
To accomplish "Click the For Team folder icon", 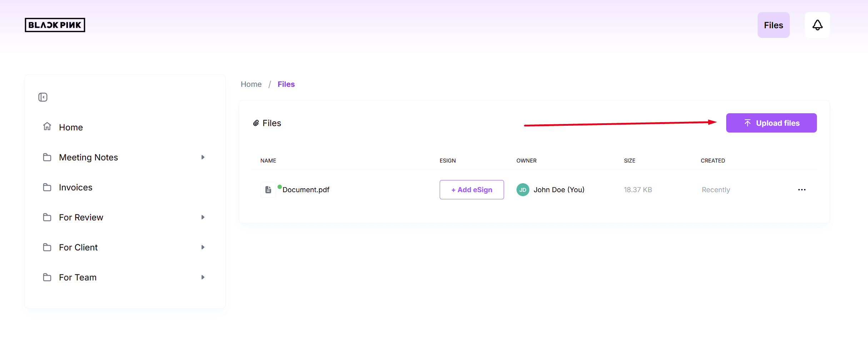I will click(47, 277).
